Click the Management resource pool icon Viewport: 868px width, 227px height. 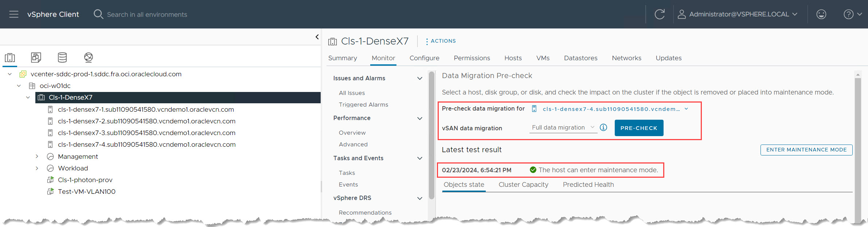[50, 157]
